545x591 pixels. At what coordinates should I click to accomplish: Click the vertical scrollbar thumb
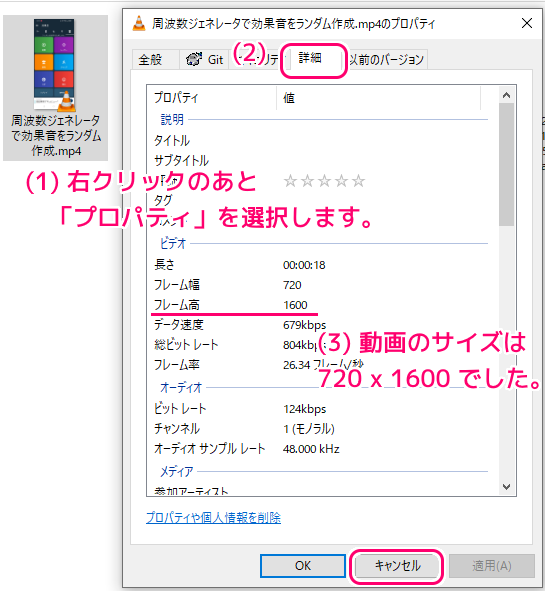click(x=506, y=165)
